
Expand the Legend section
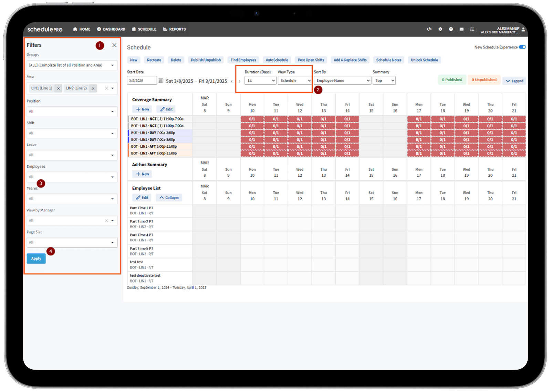pyautogui.click(x=514, y=81)
